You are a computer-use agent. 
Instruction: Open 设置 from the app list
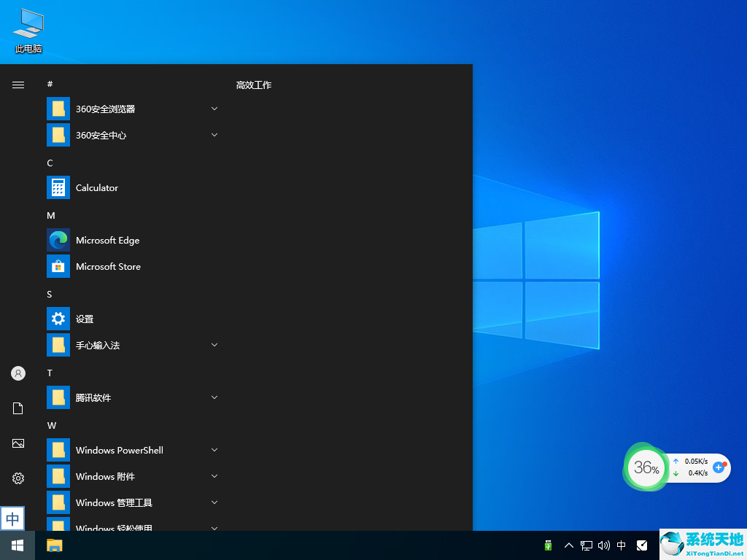click(x=85, y=319)
